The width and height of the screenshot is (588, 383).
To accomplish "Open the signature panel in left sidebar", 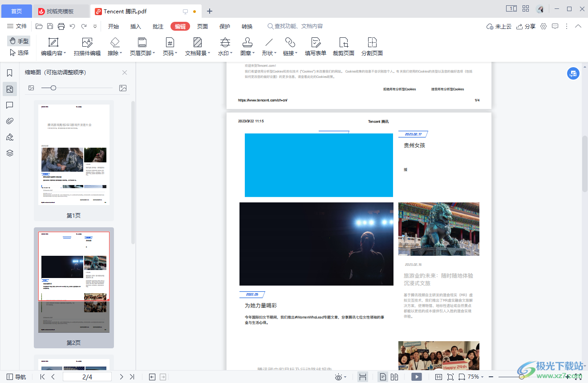I will click(10, 137).
